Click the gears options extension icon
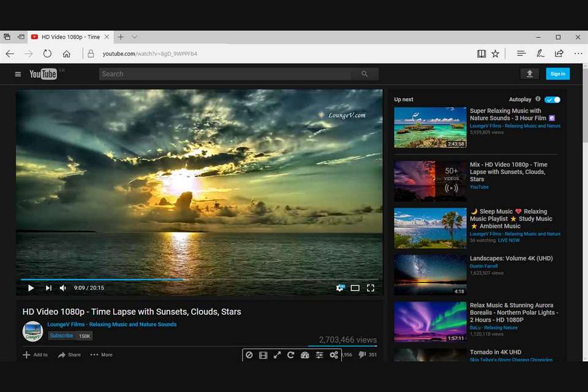The width and height of the screenshot is (588, 392). 334,355
